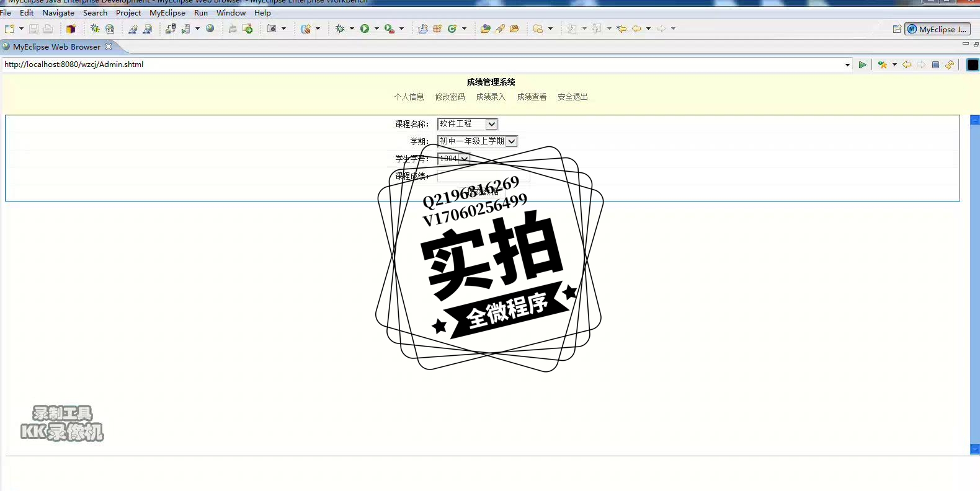Click the URL address field

[x=422, y=64]
